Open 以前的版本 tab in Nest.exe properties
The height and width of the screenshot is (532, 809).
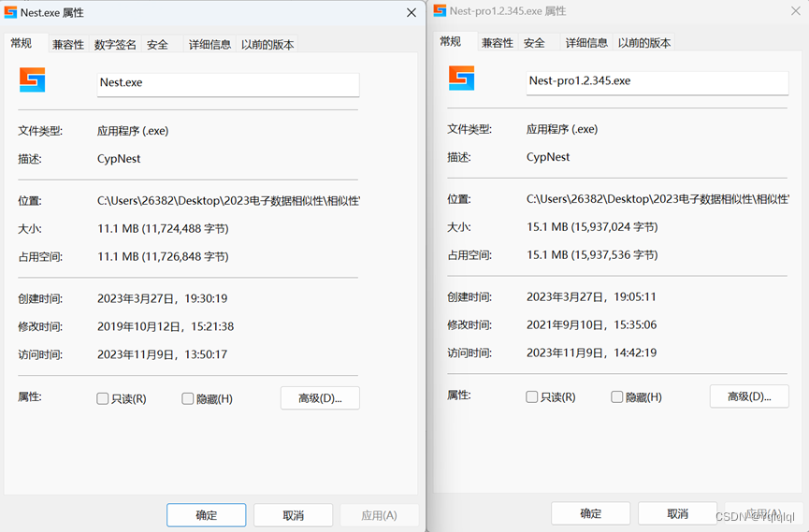point(267,45)
